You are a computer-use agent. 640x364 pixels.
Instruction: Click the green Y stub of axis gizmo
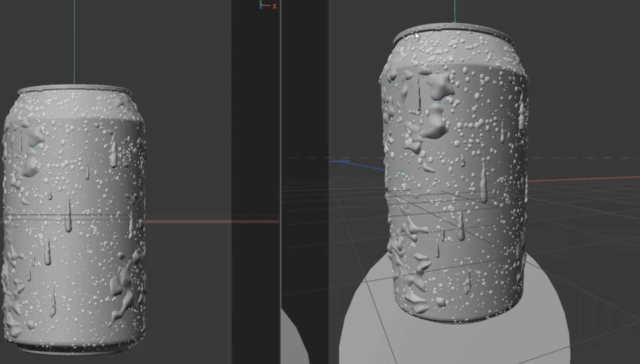(x=261, y=2)
